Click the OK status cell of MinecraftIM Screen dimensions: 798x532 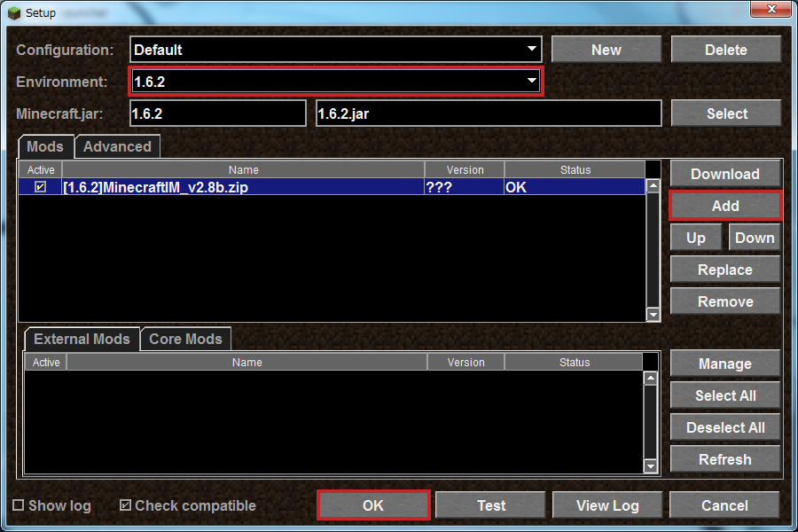(x=575, y=187)
